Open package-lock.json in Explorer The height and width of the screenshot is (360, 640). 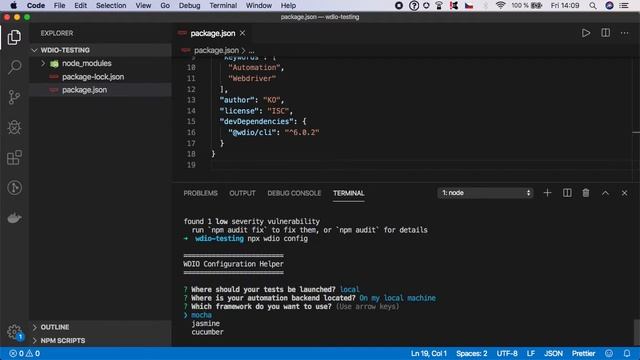coord(93,77)
